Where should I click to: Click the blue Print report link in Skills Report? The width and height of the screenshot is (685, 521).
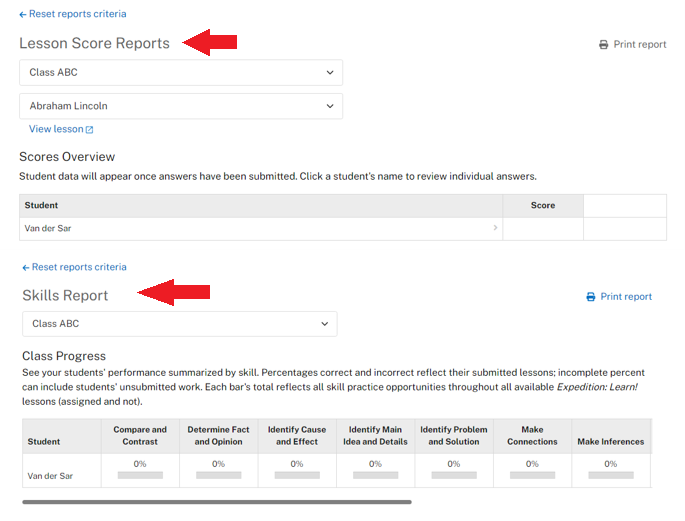click(626, 297)
